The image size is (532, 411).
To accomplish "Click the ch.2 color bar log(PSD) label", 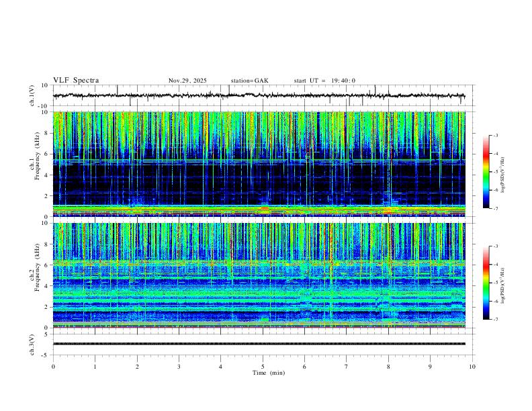I will coord(502,286).
